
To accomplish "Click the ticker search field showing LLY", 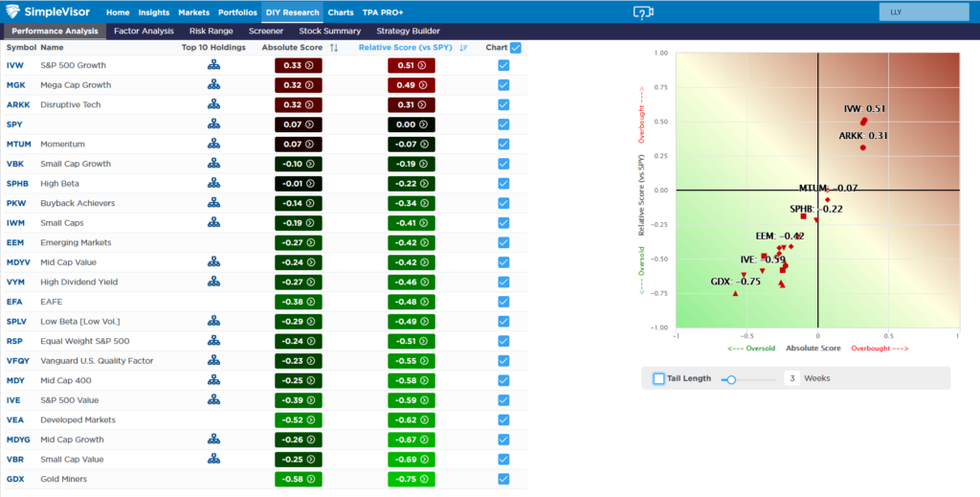I will 923,12.
